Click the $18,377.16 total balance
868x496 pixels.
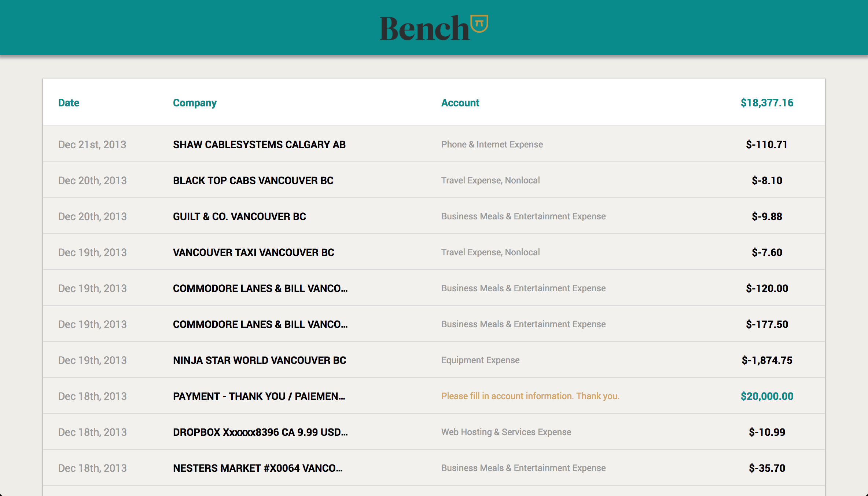pyautogui.click(x=767, y=103)
